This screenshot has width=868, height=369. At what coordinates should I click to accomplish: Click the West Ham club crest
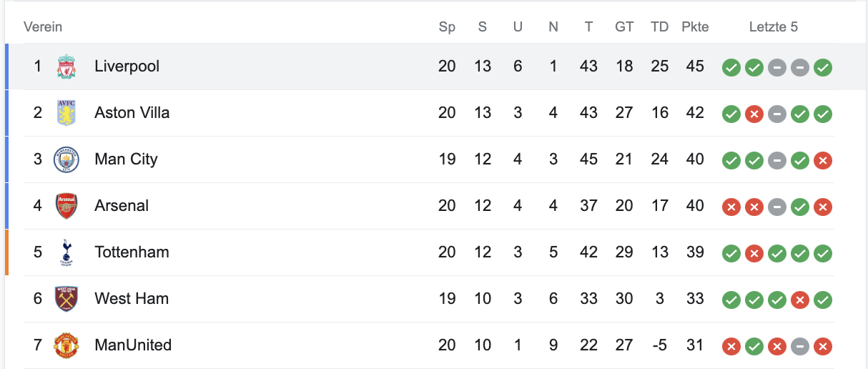[66, 299]
